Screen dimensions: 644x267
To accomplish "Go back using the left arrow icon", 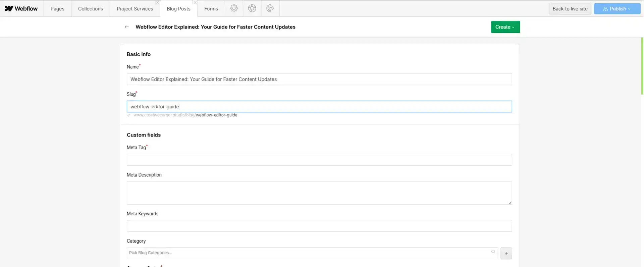I will pyautogui.click(x=126, y=27).
